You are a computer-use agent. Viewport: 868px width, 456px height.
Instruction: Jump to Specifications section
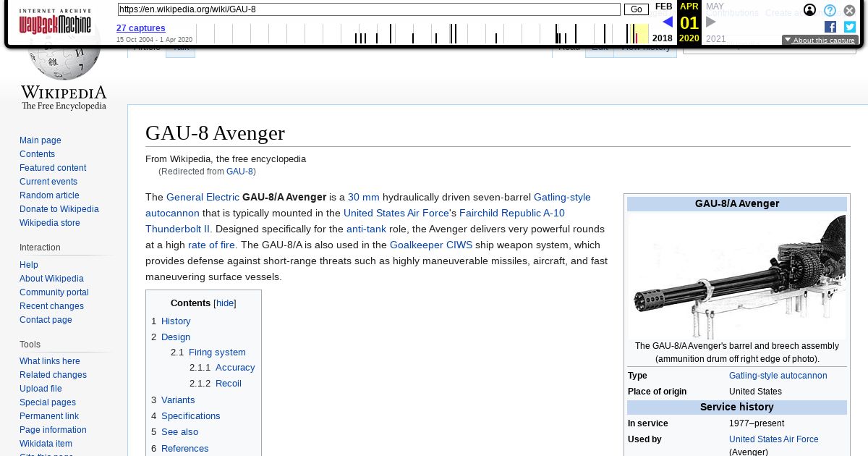[191, 416]
